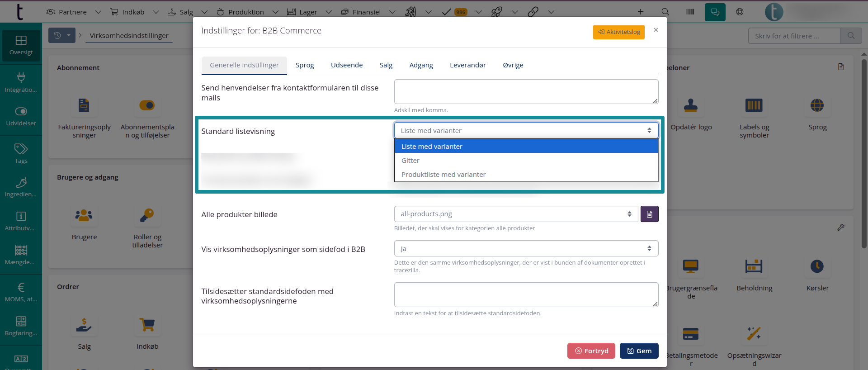Switch to the Salg tab in dialog

point(386,65)
